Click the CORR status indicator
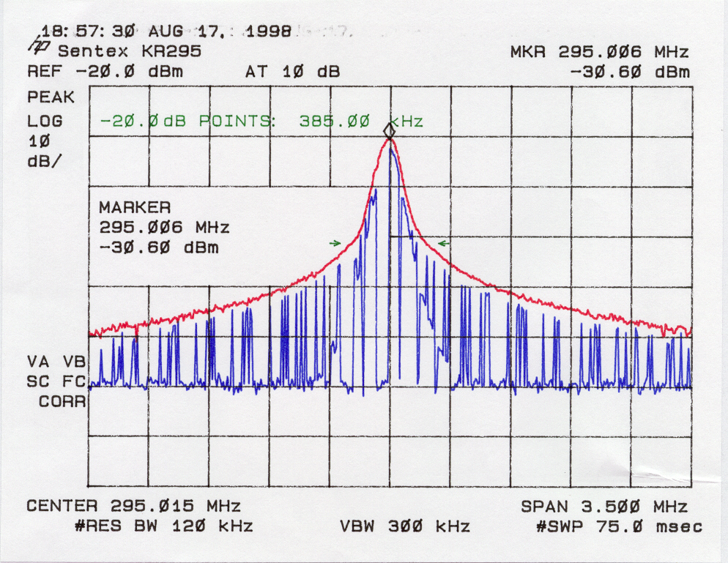This screenshot has width=728, height=563. (x=62, y=401)
